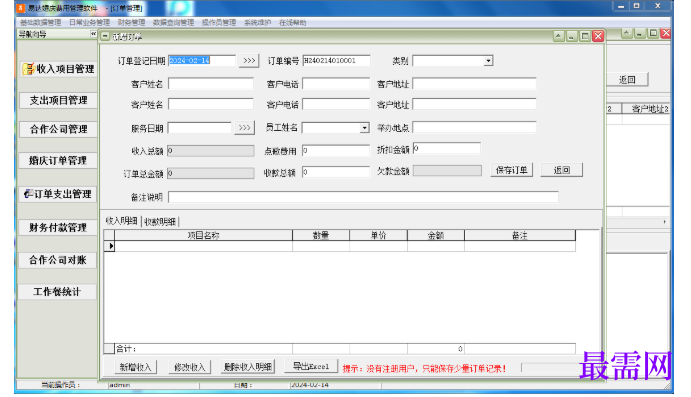Open 财务付款管理 from the sidebar
This screenshot has height=397, width=691.
coord(58,227)
